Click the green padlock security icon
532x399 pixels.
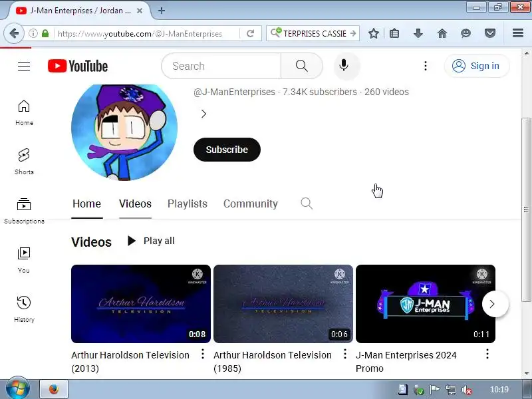click(45, 34)
